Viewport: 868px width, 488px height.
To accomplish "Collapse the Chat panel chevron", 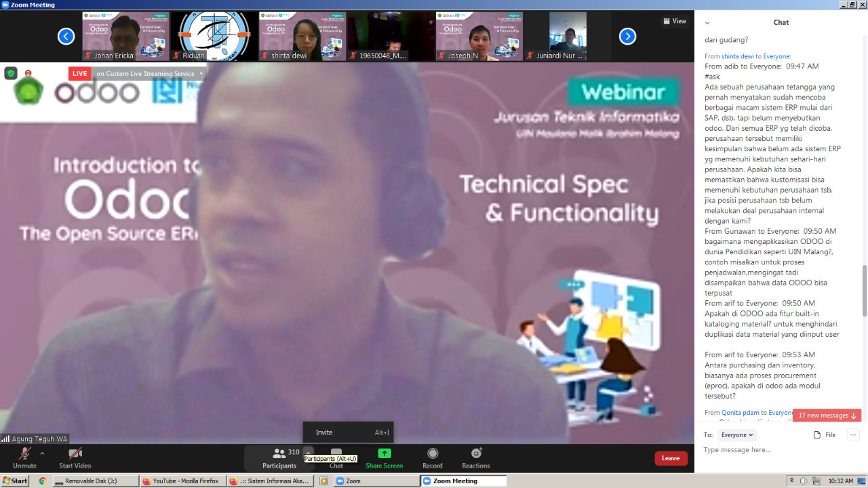I will point(707,22).
